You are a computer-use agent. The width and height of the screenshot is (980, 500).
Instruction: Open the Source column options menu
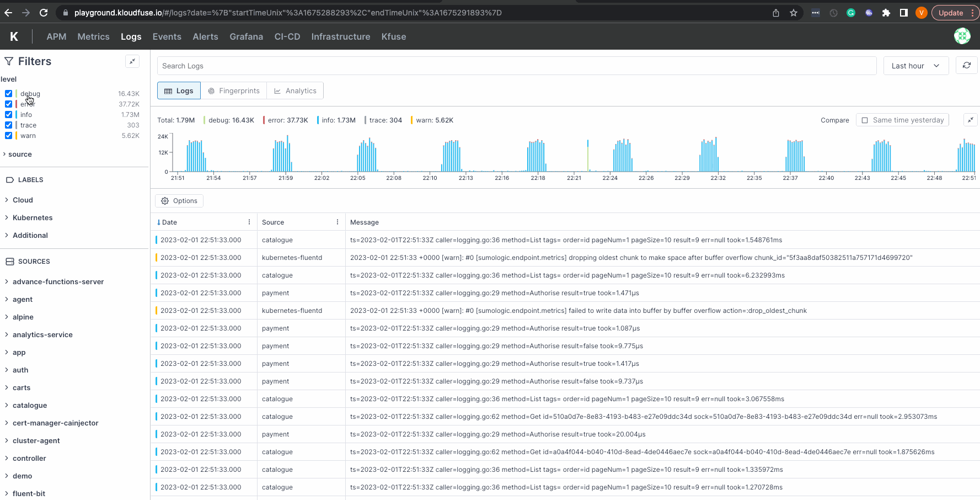[338, 222]
